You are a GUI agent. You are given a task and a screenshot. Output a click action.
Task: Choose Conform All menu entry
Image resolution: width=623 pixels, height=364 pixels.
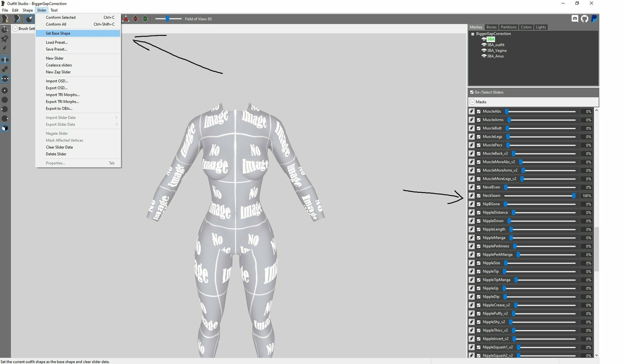(x=78, y=24)
